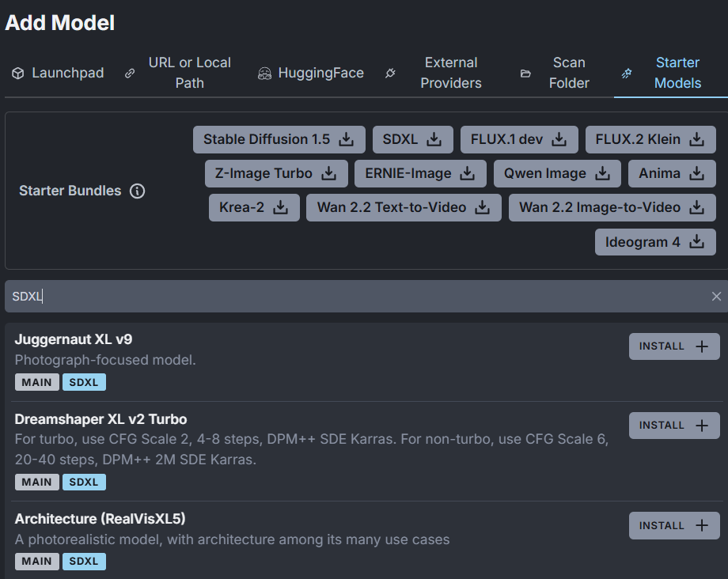The height and width of the screenshot is (579, 728).
Task: Install Dreamshaper XL v2 Turbo model
Action: point(674,426)
